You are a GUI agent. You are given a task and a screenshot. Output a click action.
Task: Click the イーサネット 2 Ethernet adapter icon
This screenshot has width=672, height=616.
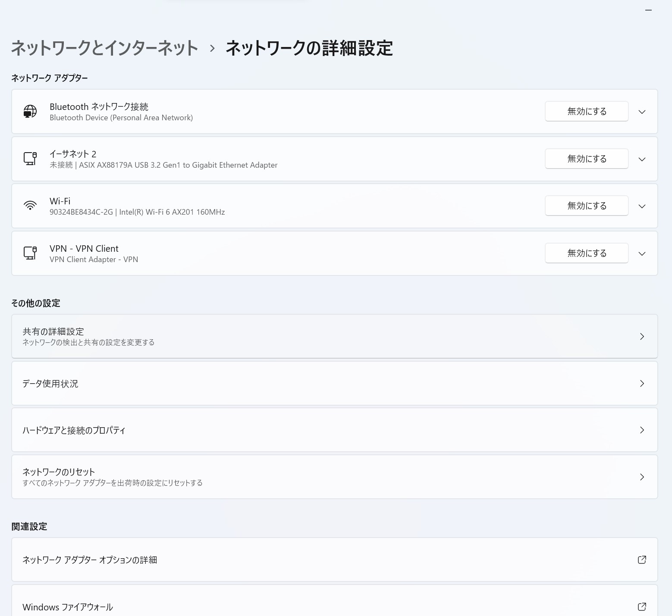30,159
